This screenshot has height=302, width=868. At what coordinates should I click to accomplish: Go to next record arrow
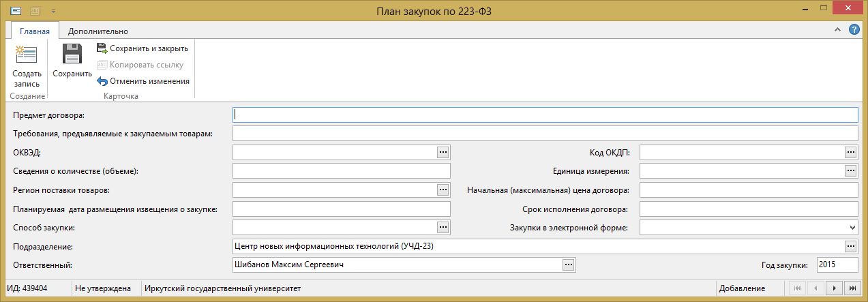coord(833,288)
